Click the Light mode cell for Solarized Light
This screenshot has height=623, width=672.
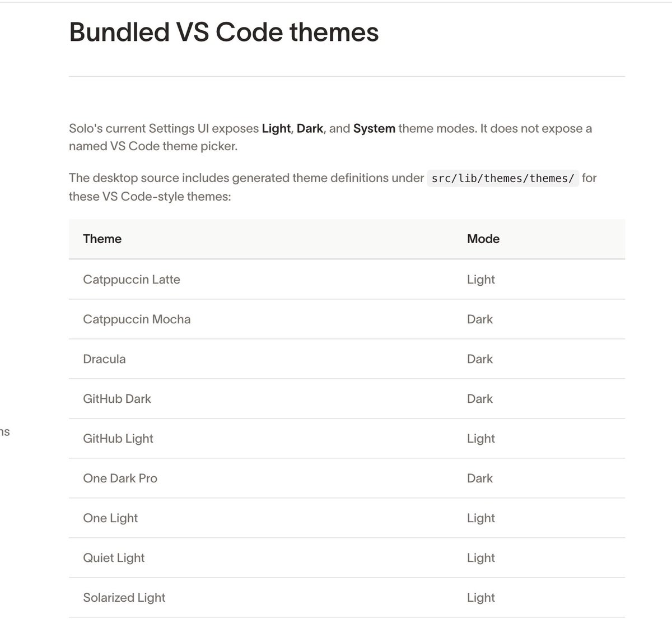point(481,597)
